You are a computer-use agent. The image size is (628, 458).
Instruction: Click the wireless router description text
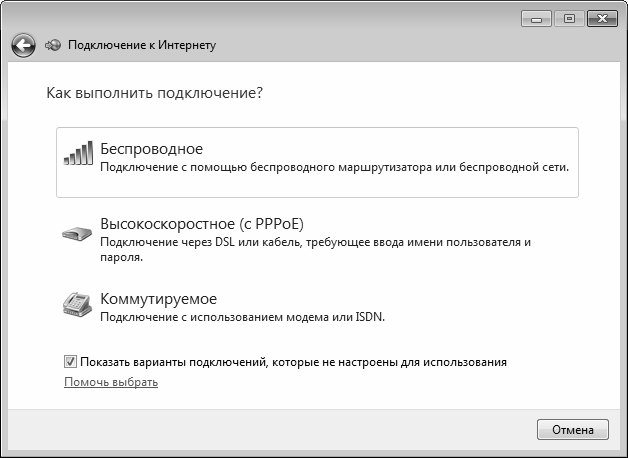click(x=334, y=168)
